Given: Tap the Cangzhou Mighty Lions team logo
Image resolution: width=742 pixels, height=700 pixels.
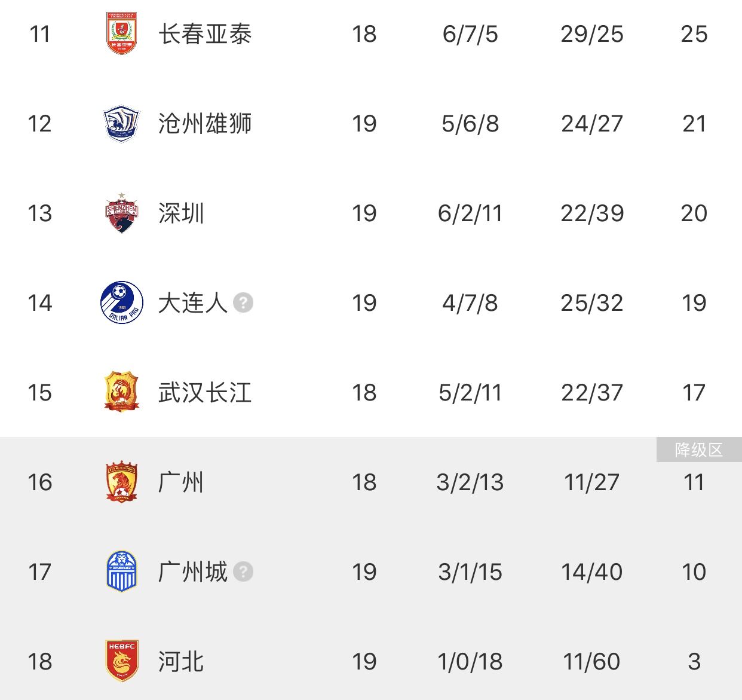Looking at the screenshot, I should pos(121,124).
